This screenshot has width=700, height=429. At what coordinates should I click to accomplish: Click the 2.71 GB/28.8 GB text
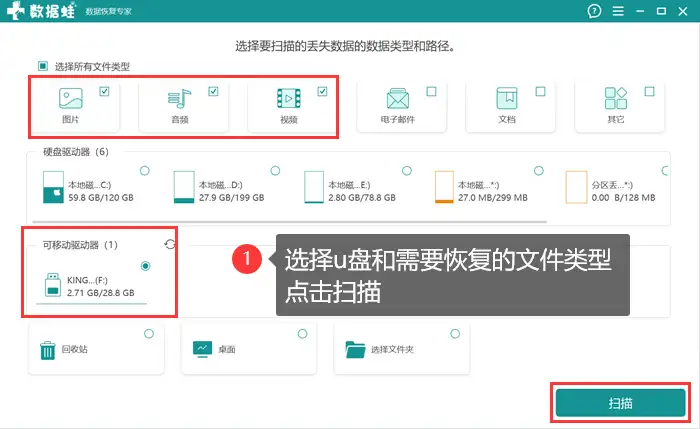pos(101,293)
